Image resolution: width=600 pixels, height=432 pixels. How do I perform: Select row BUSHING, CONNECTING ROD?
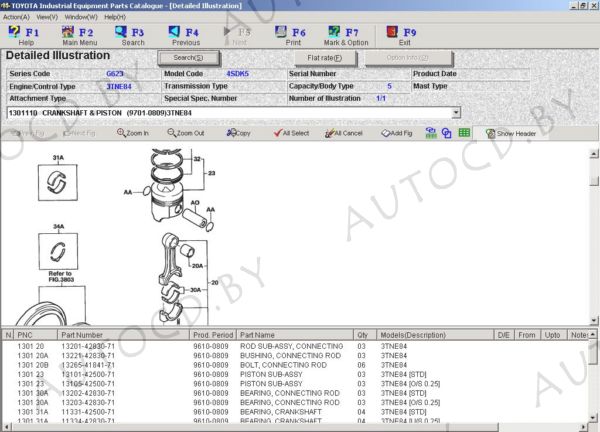[295, 355]
